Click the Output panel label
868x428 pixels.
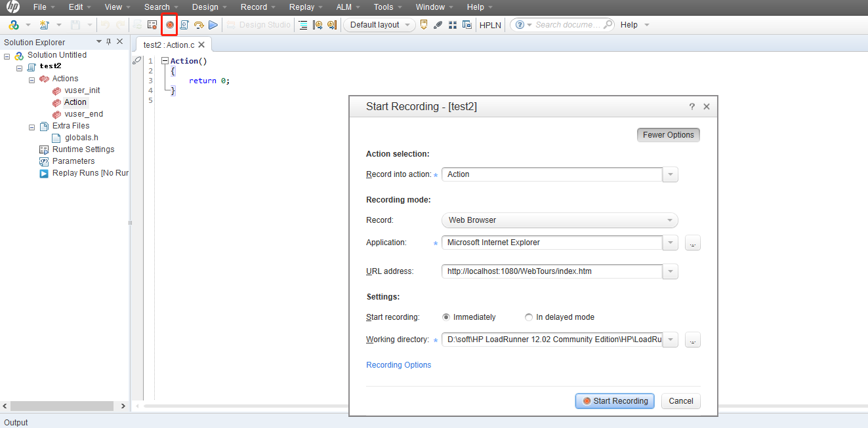tap(16, 423)
